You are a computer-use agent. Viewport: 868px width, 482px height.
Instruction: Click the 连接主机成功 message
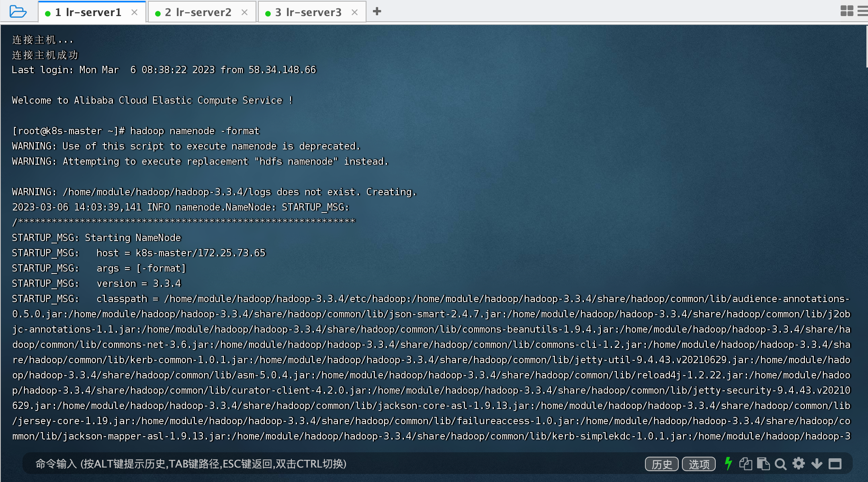(45, 55)
